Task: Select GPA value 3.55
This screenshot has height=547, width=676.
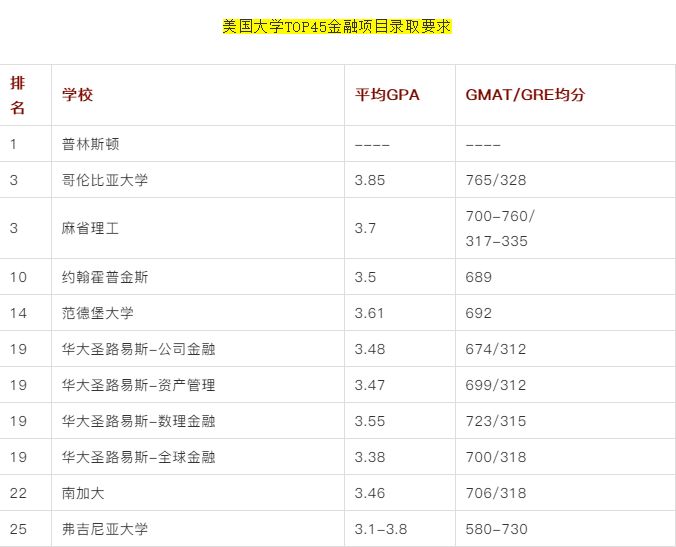Action: pos(369,421)
